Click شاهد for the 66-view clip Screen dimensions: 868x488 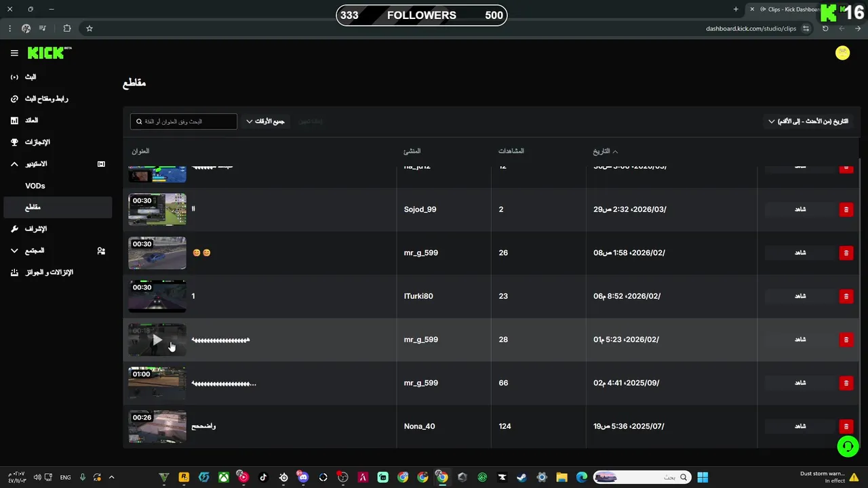click(x=800, y=383)
